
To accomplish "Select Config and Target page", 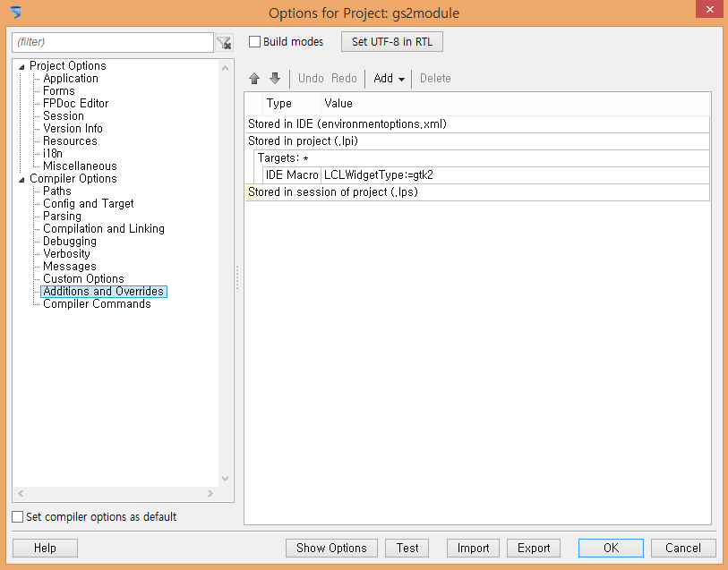I will [89, 204].
